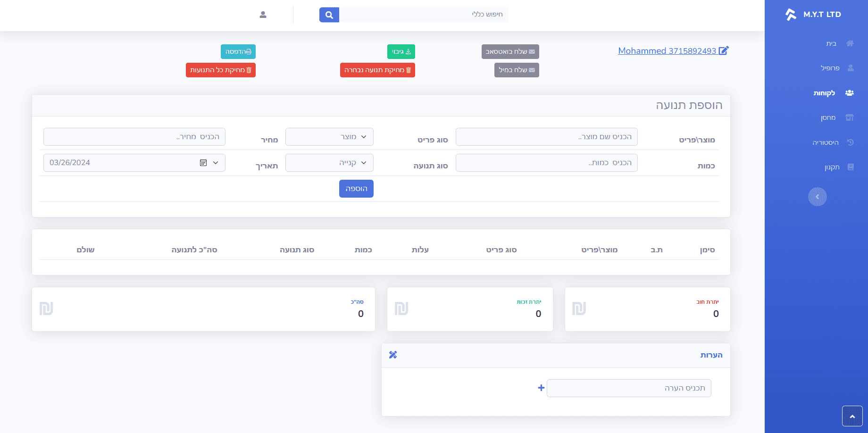Click the M.Y.T LTD logo

(813, 14)
